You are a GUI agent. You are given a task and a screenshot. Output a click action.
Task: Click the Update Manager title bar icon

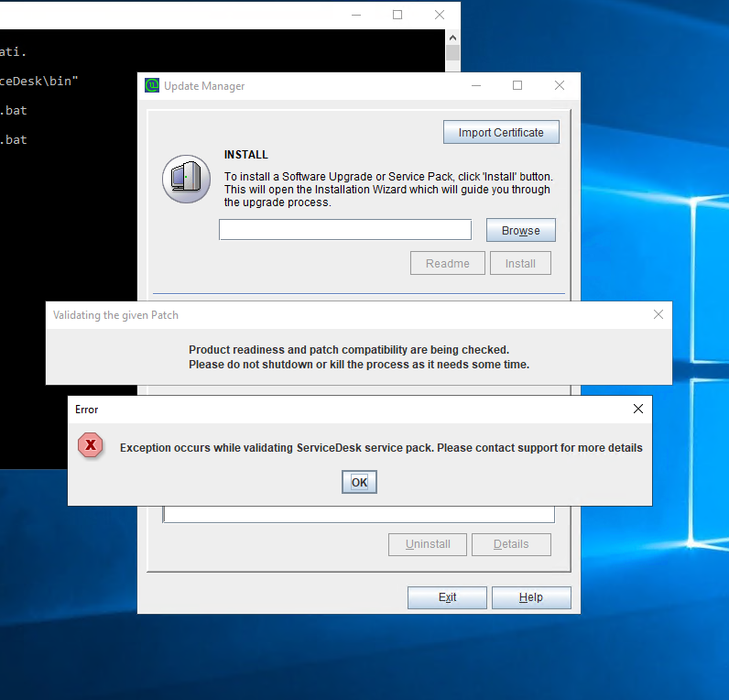[152, 85]
